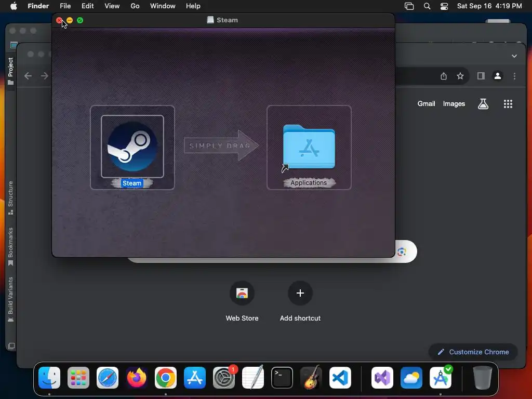Open Control Center in menu bar
Screen dimensions: 532x399
point(444,6)
